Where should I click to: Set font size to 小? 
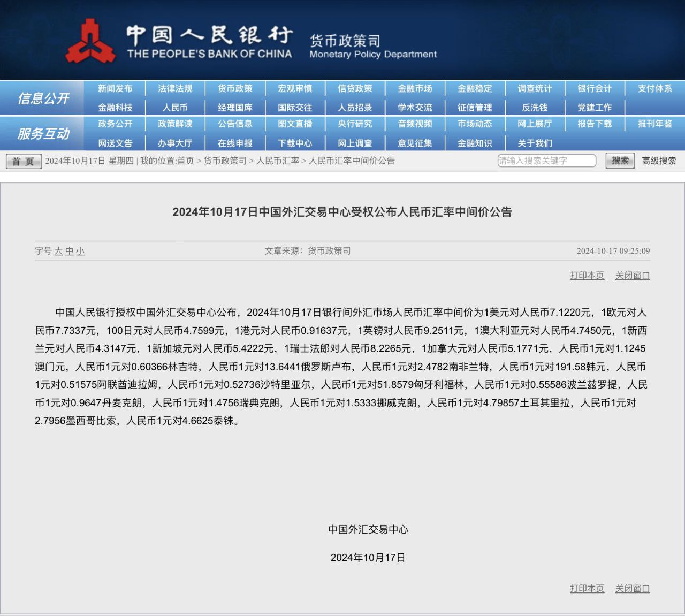(80, 251)
